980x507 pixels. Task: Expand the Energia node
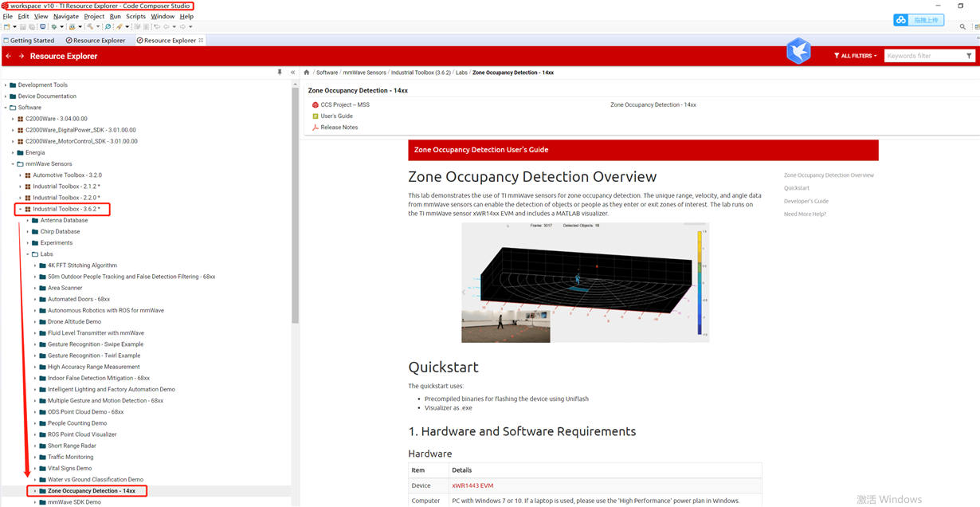coord(13,152)
